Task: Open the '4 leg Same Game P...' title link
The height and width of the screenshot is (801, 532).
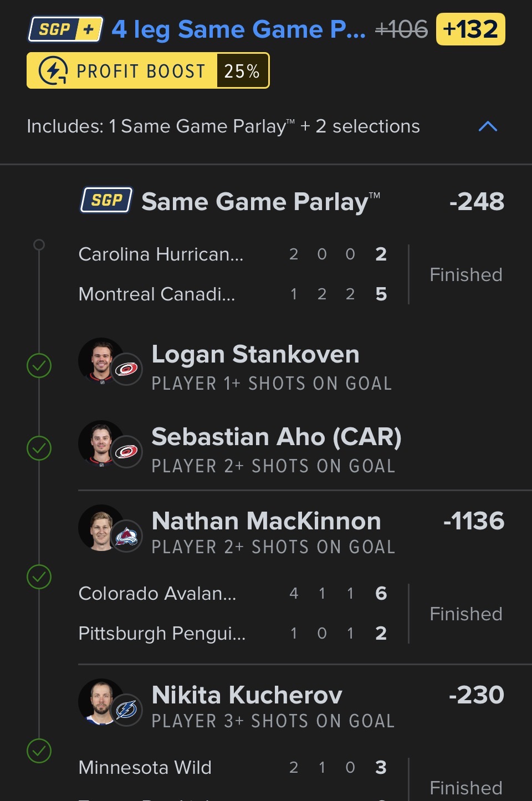Action: [238, 29]
